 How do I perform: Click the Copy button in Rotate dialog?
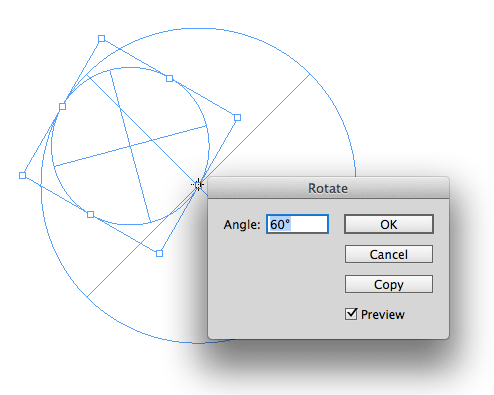coord(389,284)
